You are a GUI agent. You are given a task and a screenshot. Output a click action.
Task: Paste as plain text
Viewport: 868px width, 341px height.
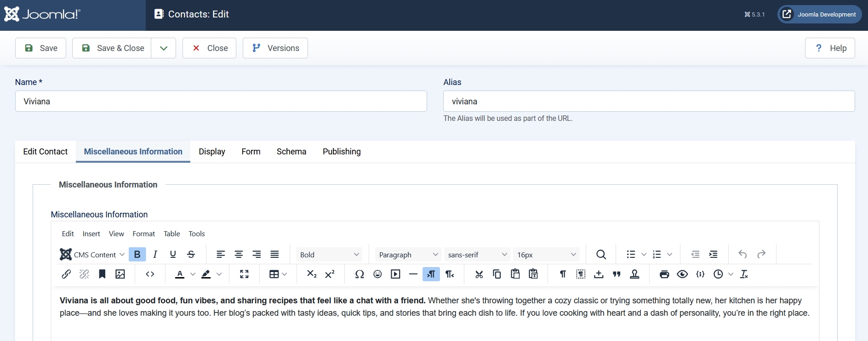tap(533, 274)
